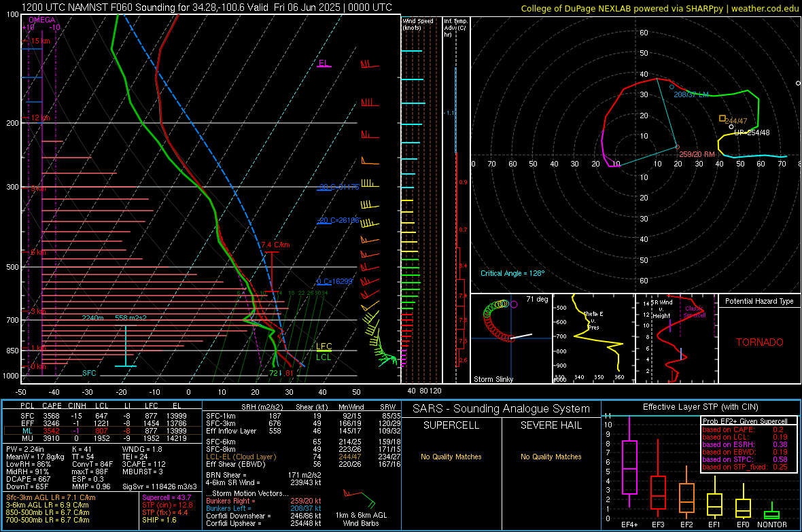Screen dimensions: 802x532
Task: Click the College of DuPage NEXLAB credit text
Action: [659, 8]
